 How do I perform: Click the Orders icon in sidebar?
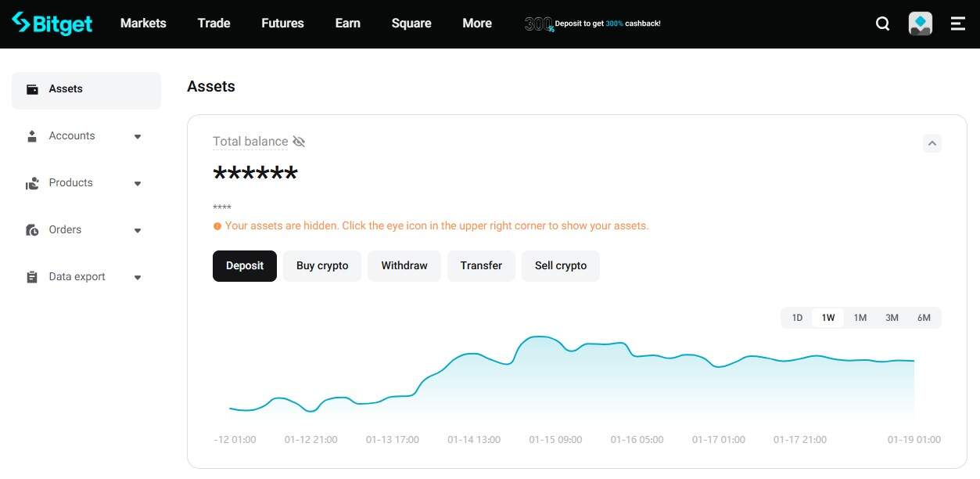click(x=32, y=230)
